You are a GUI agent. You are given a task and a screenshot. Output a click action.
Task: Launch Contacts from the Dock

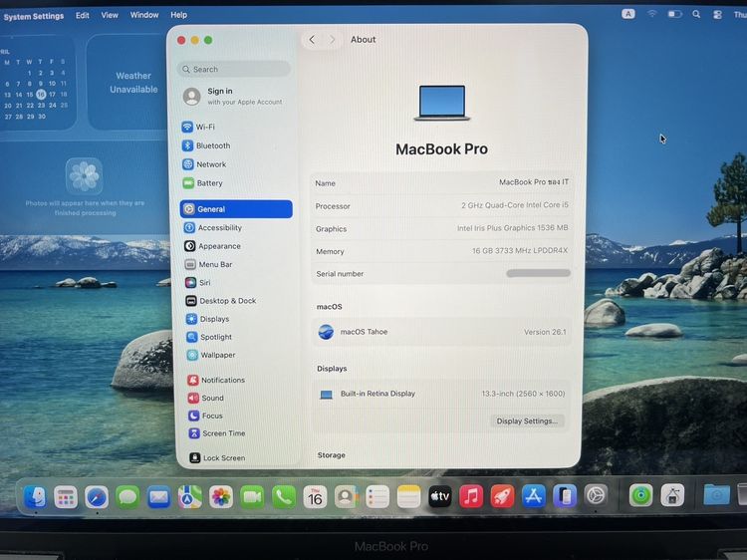click(347, 497)
